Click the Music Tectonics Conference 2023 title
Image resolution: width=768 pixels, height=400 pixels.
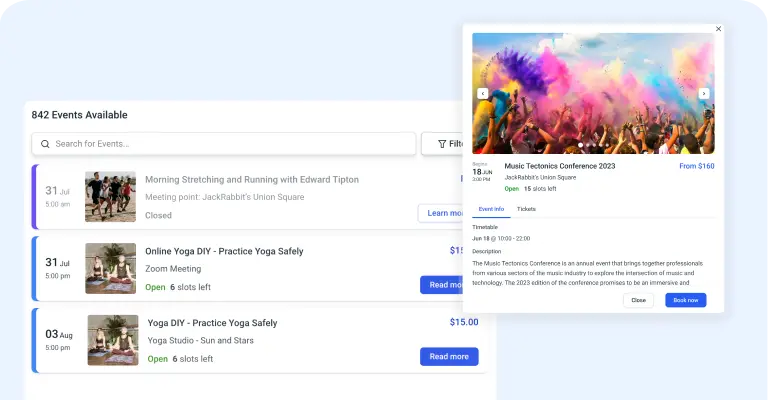click(560, 166)
